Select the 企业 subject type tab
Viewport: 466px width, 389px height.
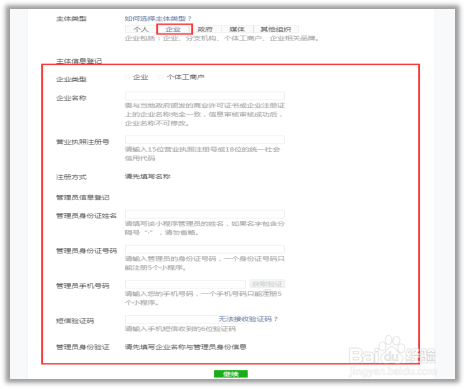[x=173, y=29]
